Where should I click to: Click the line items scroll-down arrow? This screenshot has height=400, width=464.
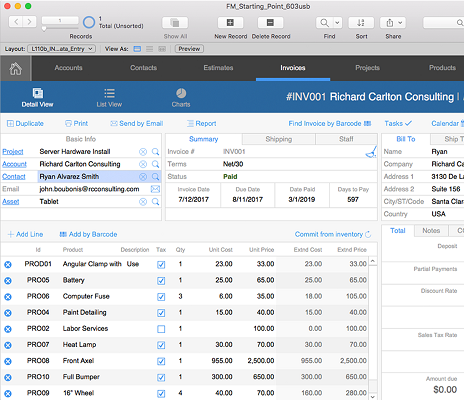[x=373, y=396]
